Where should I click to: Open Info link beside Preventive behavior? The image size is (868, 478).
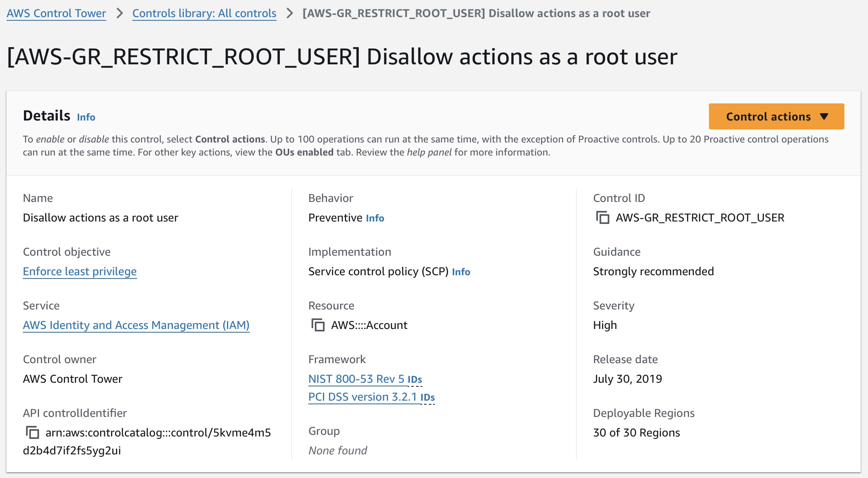pyautogui.click(x=375, y=218)
